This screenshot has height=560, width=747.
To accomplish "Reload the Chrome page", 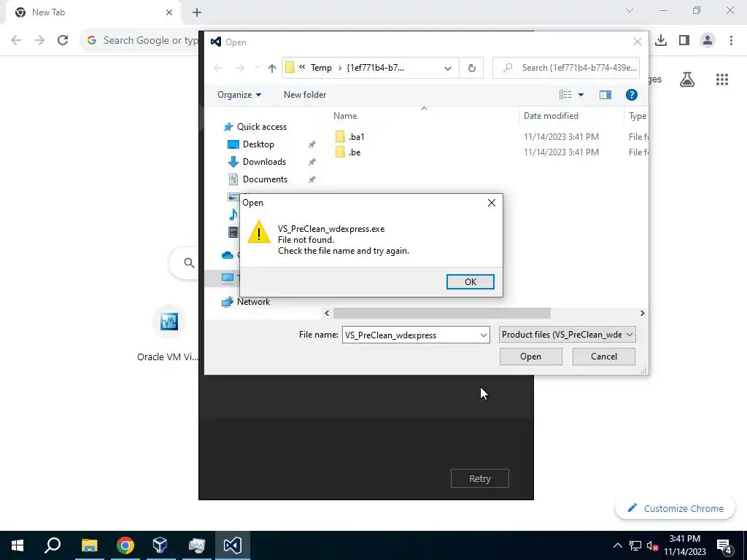I will tap(63, 41).
